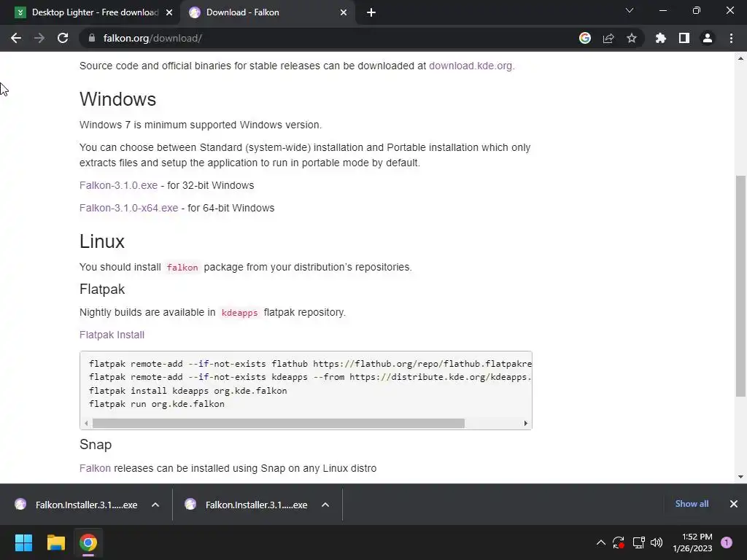Click the Windows section heading

(117, 99)
